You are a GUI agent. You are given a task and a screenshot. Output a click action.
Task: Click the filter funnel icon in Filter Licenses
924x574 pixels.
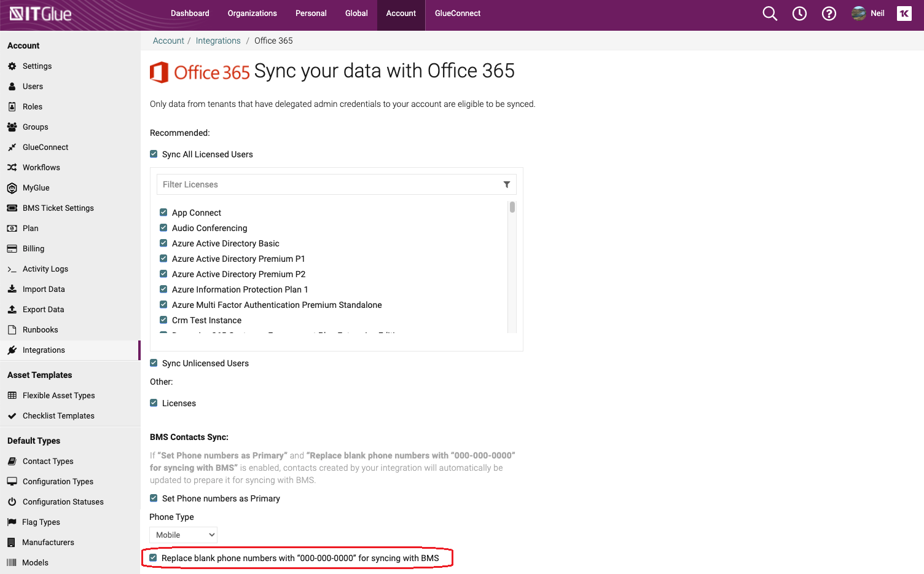[x=507, y=184]
